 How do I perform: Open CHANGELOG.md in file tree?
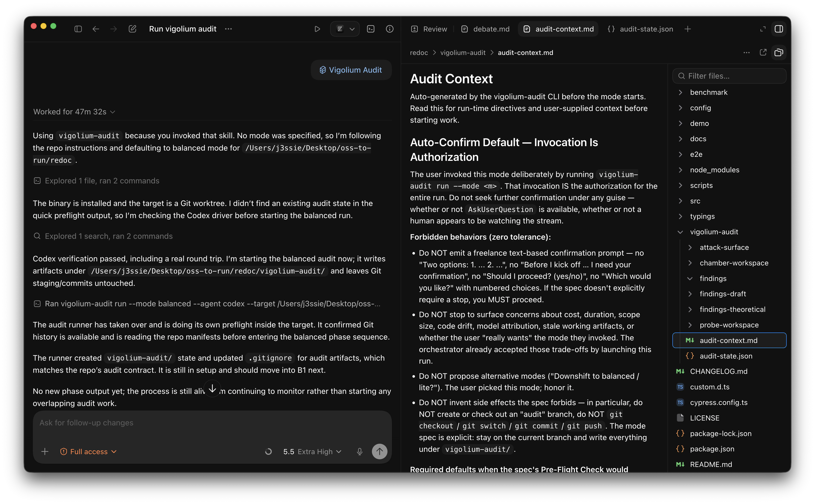729,371
